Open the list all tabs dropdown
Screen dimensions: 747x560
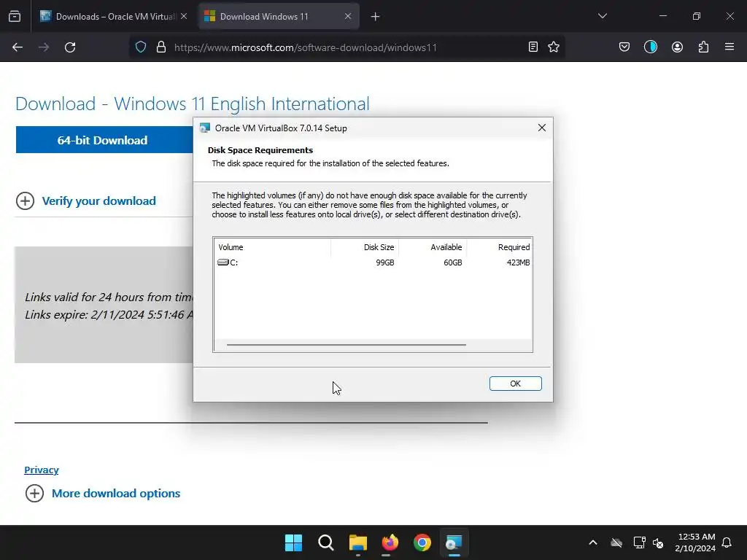click(602, 16)
